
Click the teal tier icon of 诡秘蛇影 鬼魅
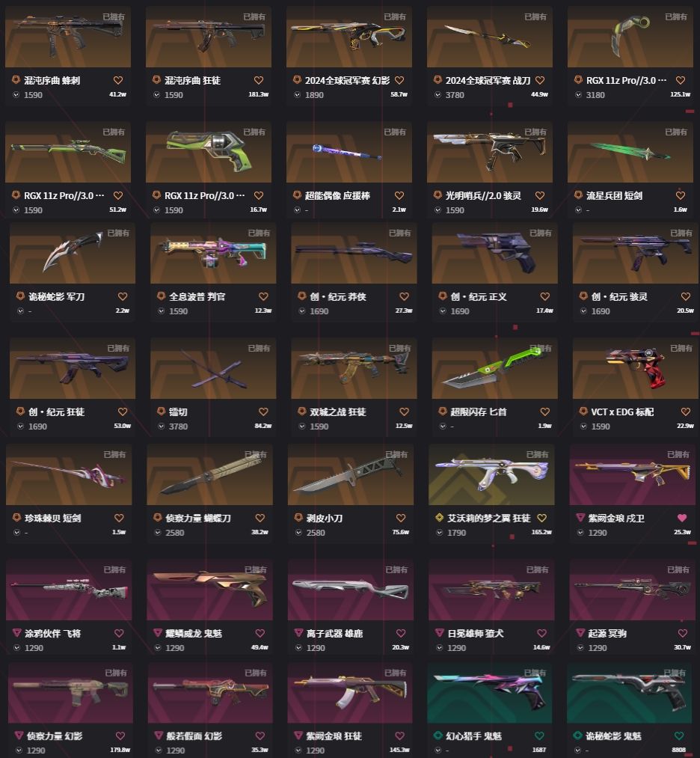click(x=577, y=736)
